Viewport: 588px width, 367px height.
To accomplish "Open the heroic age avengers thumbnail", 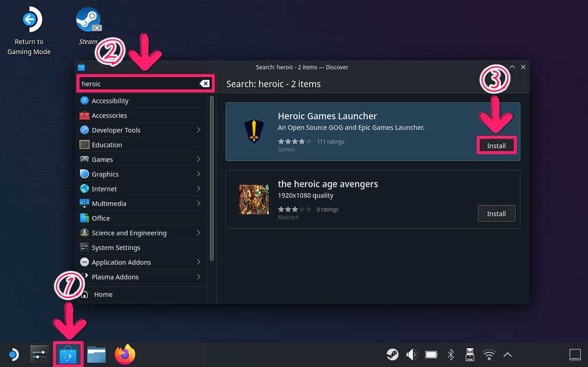I will click(254, 199).
